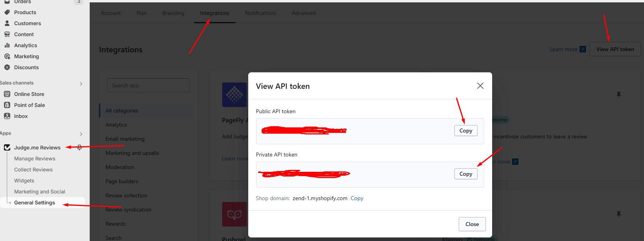Click the Search app input field
This screenshot has width=644, height=241.
coord(148,85)
